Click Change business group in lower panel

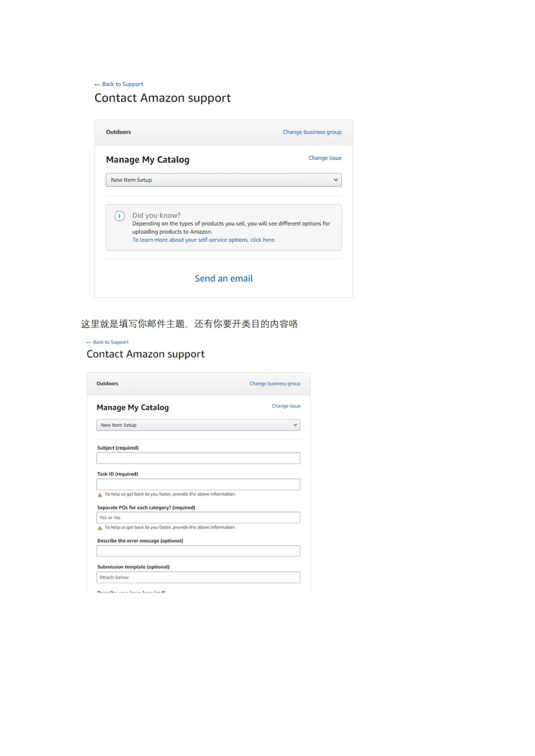pos(275,384)
